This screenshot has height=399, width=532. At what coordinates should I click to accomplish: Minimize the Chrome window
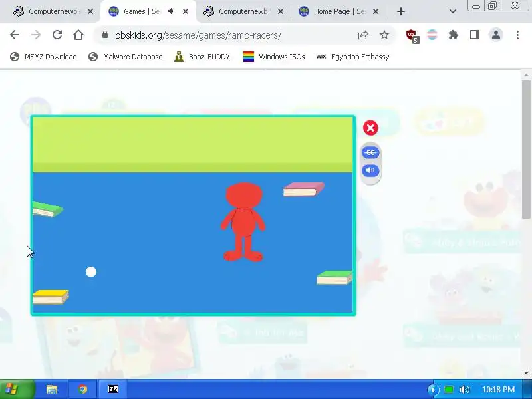[476, 6]
